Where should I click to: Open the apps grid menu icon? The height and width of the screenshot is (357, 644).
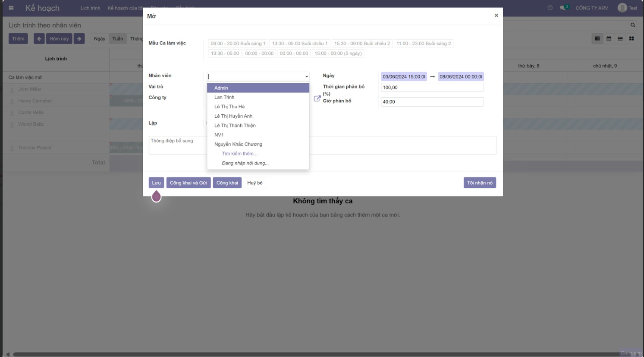point(11,8)
